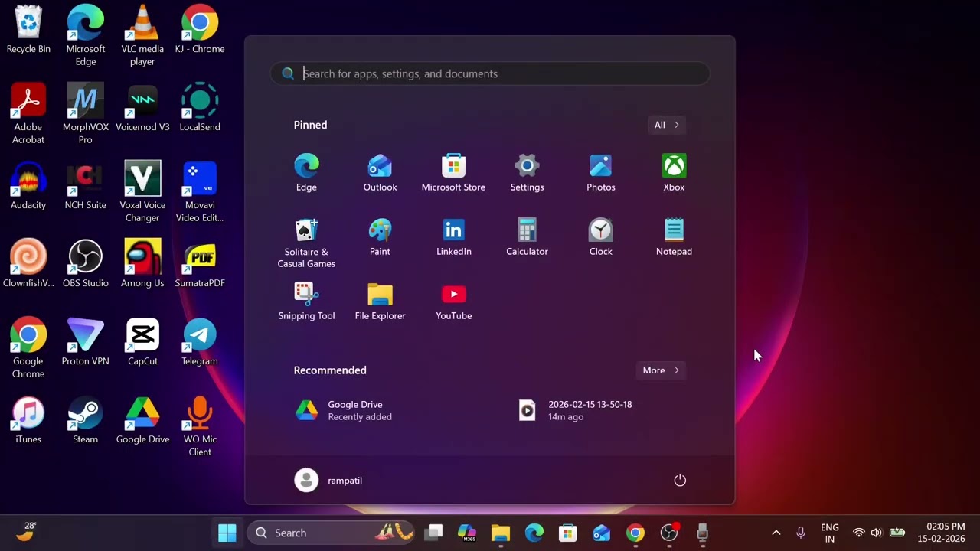
Task: Click the Start menu search field
Action: tap(490, 73)
